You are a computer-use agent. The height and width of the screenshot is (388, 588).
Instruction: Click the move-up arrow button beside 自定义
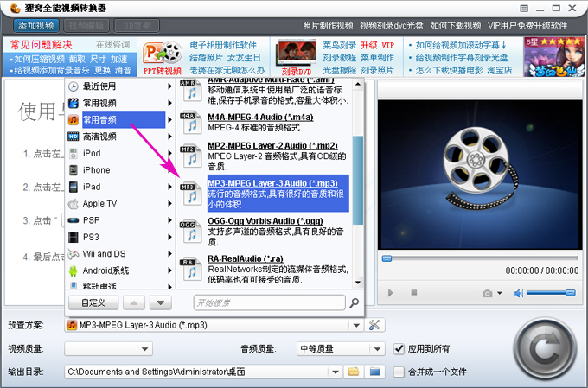point(134,303)
